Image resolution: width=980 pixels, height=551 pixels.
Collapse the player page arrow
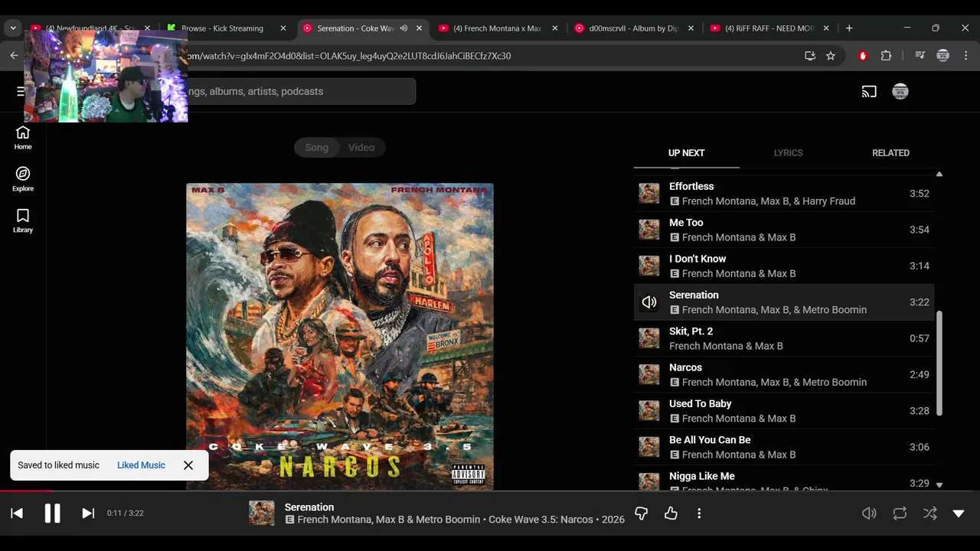[959, 514]
